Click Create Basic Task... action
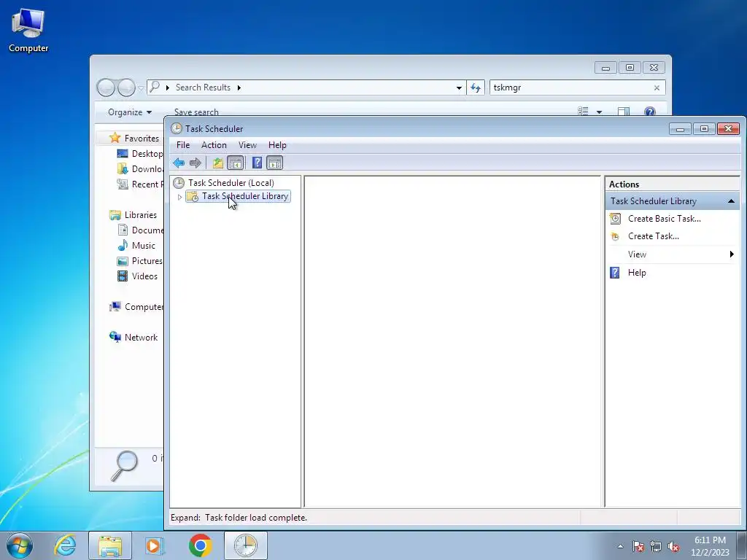The height and width of the screenshot is (560, 747). coord(664,219)
